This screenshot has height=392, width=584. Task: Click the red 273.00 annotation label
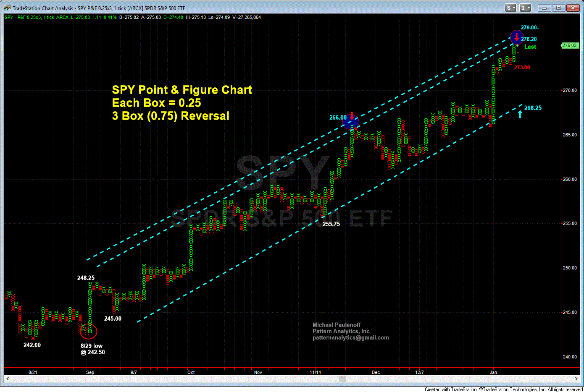point(522,68)
